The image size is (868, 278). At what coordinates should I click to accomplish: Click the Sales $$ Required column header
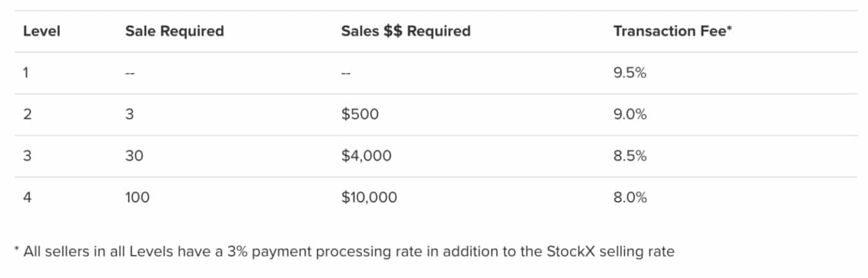click(405, 31)
